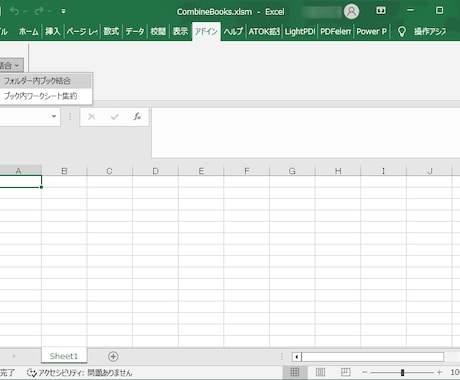
Task: Choose フォルダー内ブック結合 menu item
Action: (x=45, y=81)
